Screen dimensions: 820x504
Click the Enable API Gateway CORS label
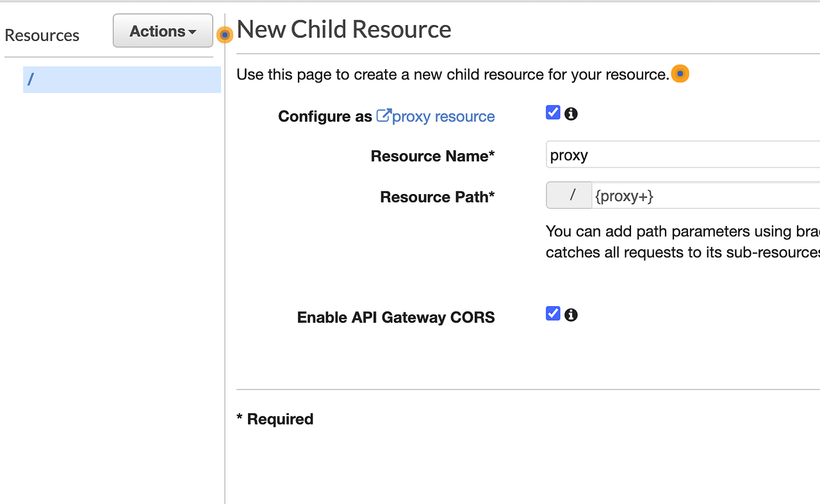click(x=396, y=318)
